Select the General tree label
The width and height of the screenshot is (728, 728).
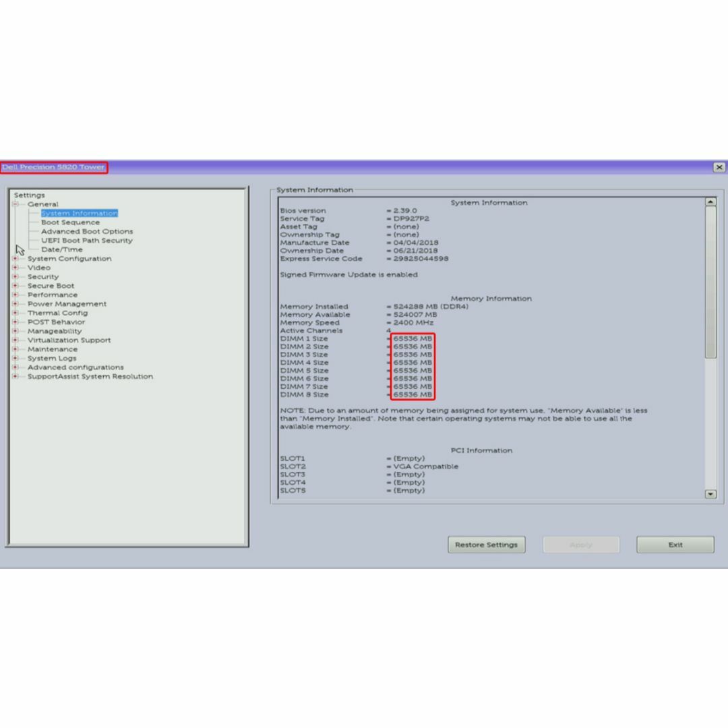[42, 204]
